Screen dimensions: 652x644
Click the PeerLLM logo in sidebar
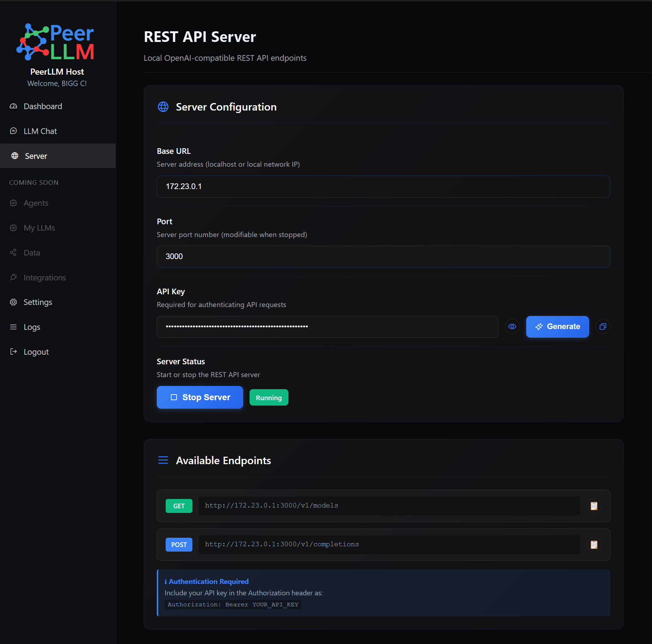click(55, 42)
